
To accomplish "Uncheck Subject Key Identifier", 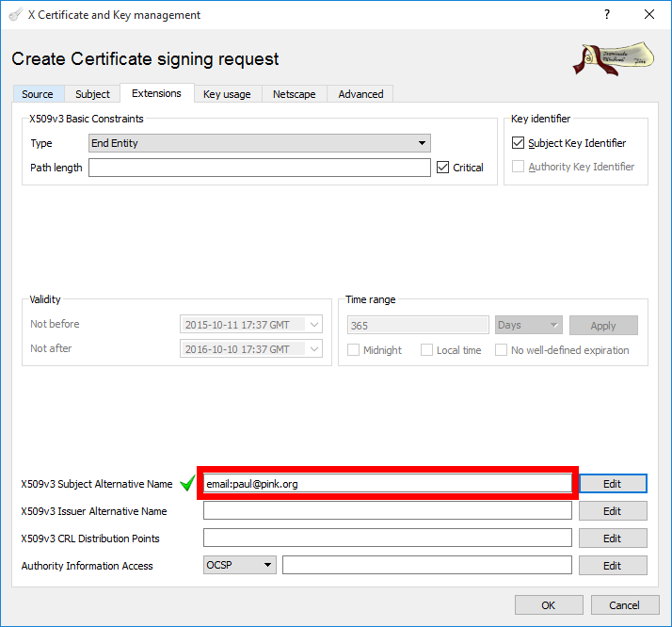I will coord(518,143).
